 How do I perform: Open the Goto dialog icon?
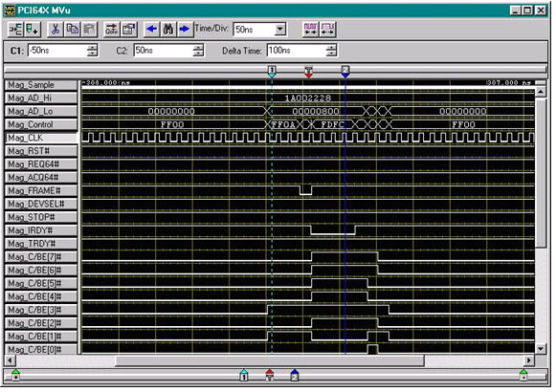click(x=111, y=30)
